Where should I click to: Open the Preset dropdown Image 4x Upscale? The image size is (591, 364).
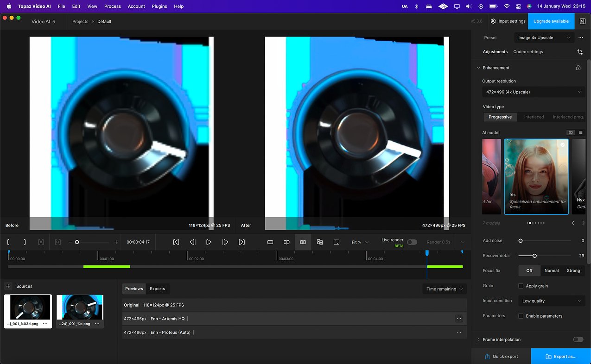pyautogui.click(x=544, y=38)
